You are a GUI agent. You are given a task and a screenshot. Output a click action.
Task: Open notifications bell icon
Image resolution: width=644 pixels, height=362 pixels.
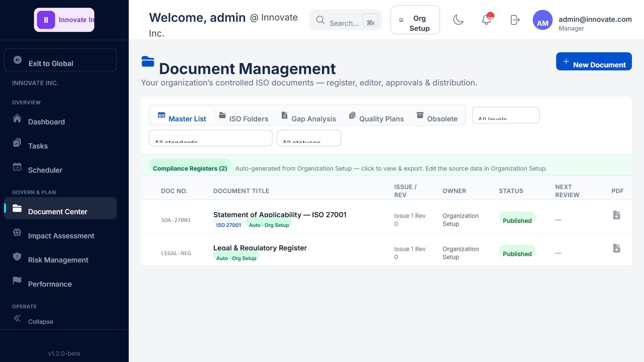tap(486, 20)
